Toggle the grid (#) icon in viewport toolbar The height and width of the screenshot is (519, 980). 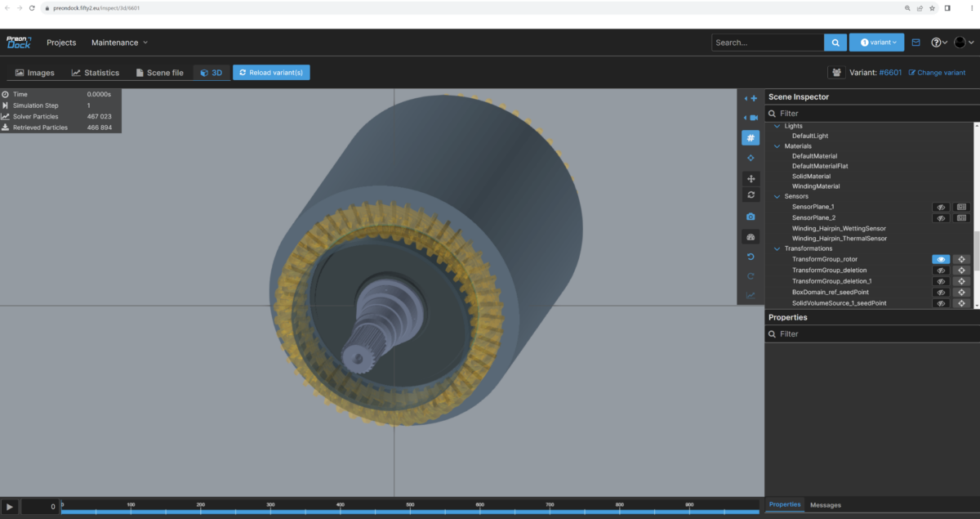click(x=751, y=138)
